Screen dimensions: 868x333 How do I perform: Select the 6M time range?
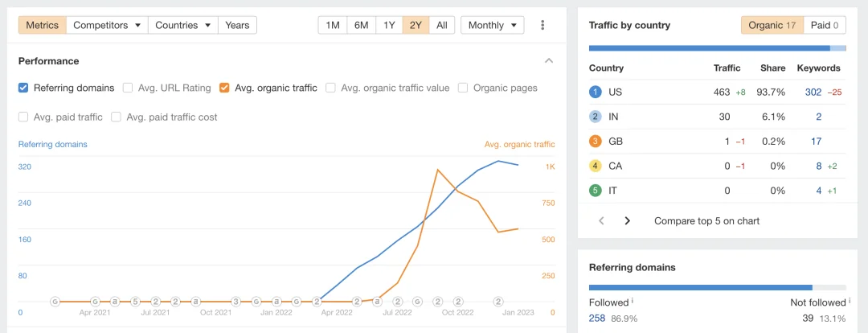(x=362, y=25)
